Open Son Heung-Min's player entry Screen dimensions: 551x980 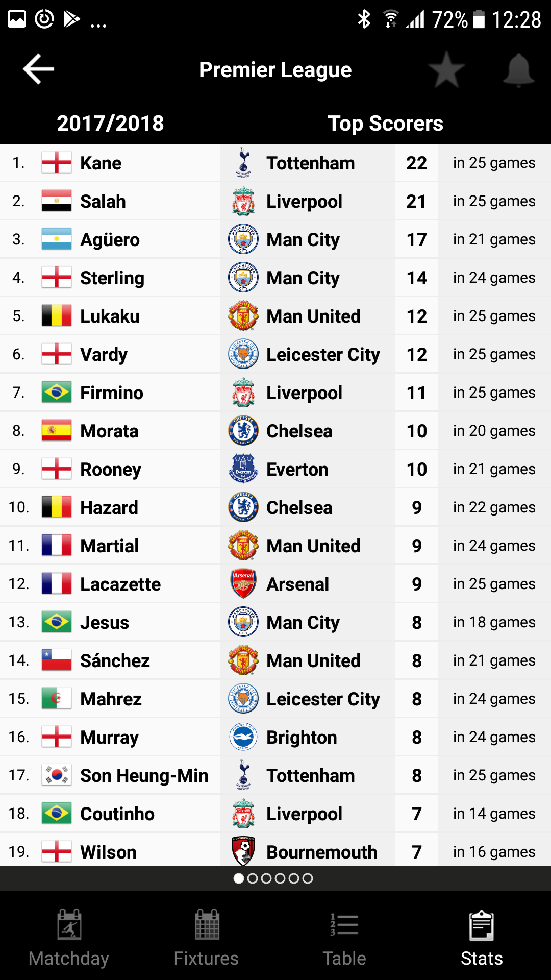click(x=144, y=776)
